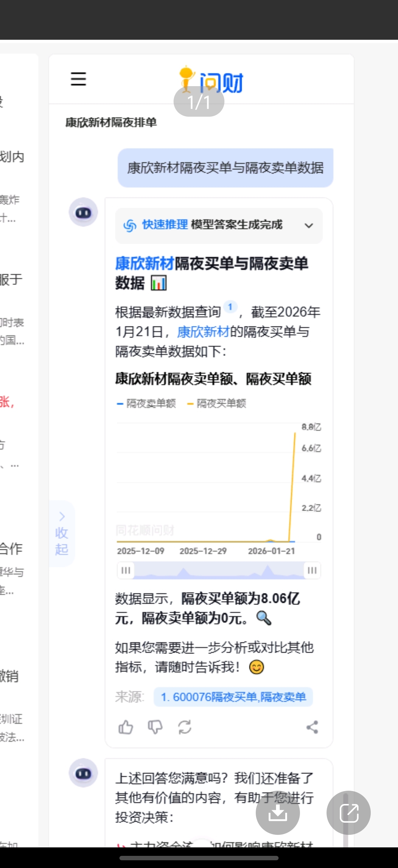398x868 pixels.
Task: Regenerate the answer
Action: click(x=185, y=727)
